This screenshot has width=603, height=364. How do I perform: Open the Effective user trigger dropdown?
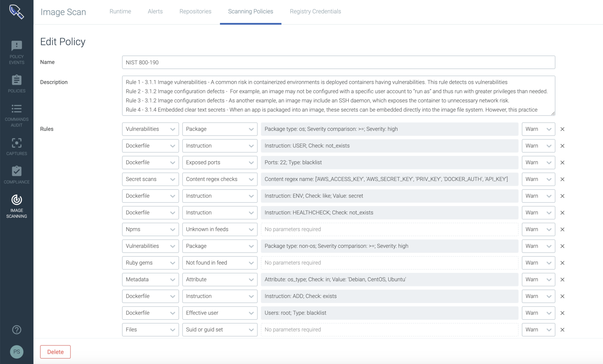pyautogui.click(x=220, y=313)
